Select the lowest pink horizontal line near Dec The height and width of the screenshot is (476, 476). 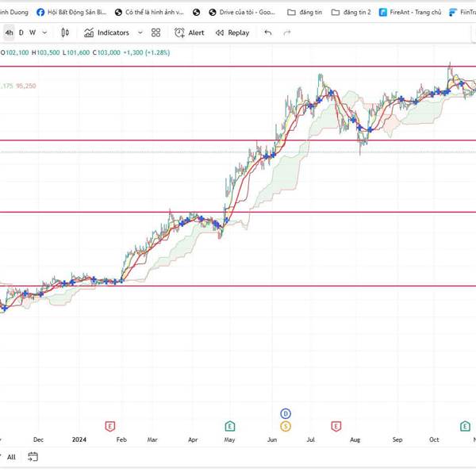(238, 286)
